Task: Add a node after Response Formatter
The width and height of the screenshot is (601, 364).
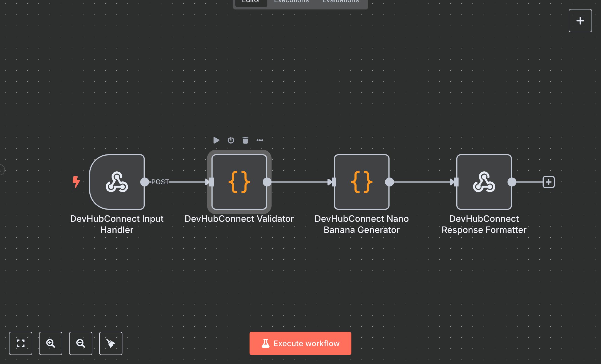Action: (x=548, y=182)
